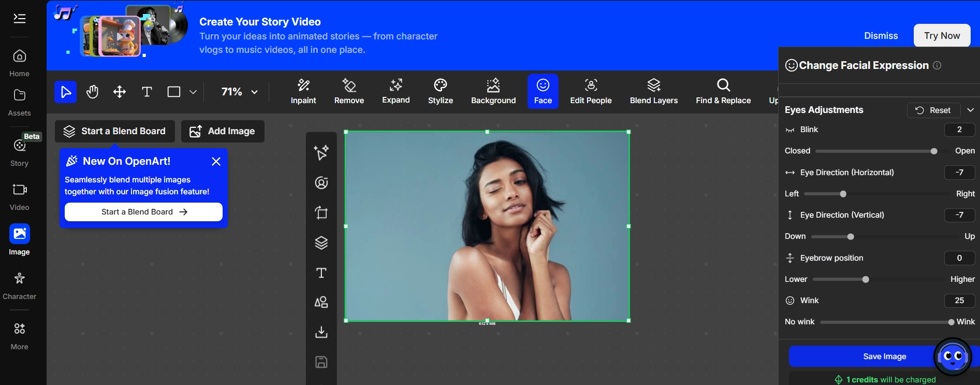980x385 pixels.
Task: Open the chatbot assistant avatar
Action: click(953, 357)
